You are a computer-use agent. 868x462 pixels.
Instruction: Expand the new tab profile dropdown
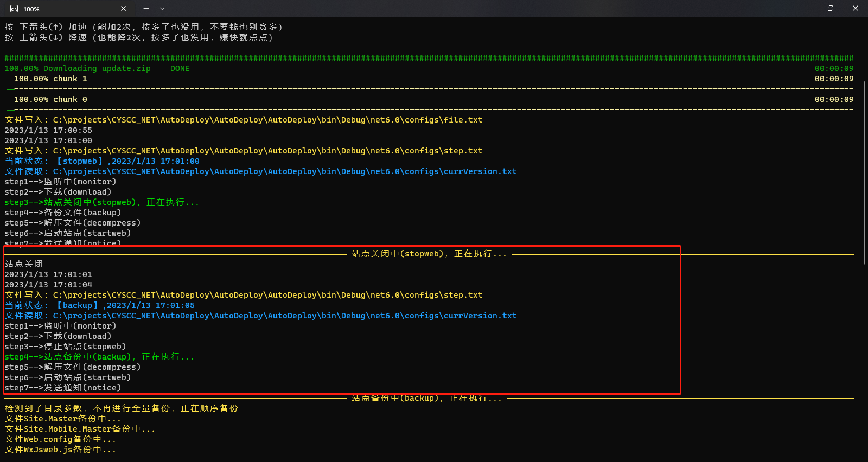[x=162, y=9]
